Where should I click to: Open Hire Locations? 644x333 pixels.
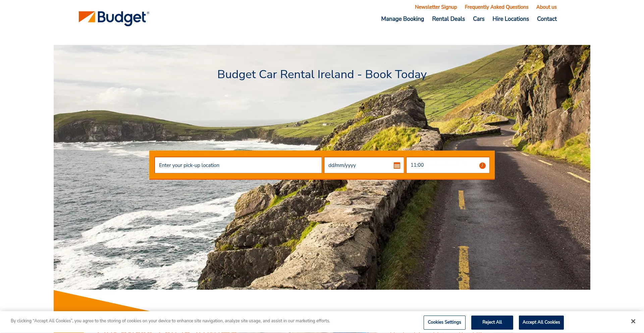point(511,19)
